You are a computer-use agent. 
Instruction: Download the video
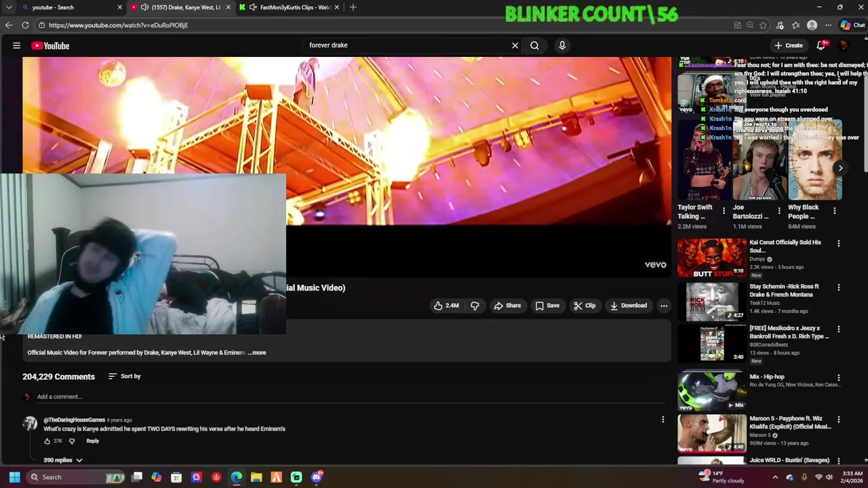click(629, 306)
